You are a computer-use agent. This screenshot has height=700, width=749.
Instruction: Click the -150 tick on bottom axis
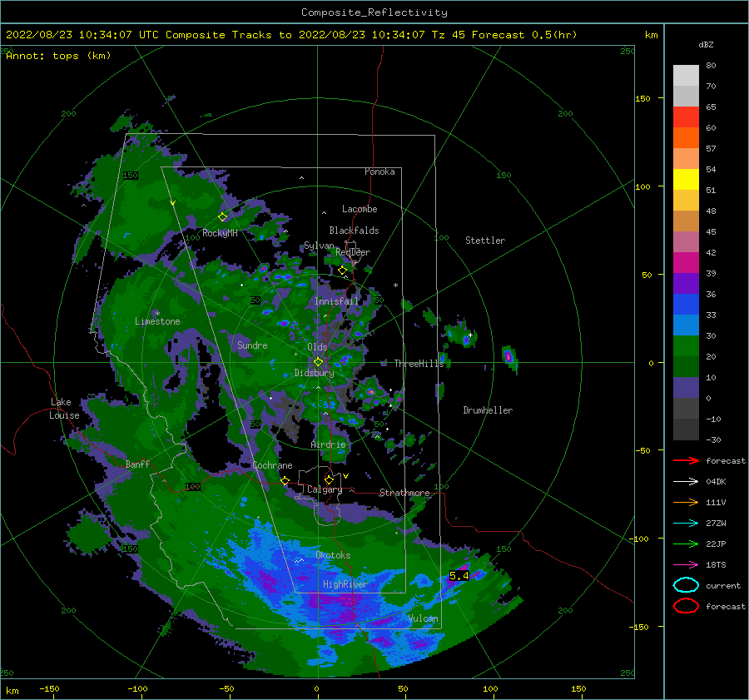pyautogui.click(x=49, y=689)
